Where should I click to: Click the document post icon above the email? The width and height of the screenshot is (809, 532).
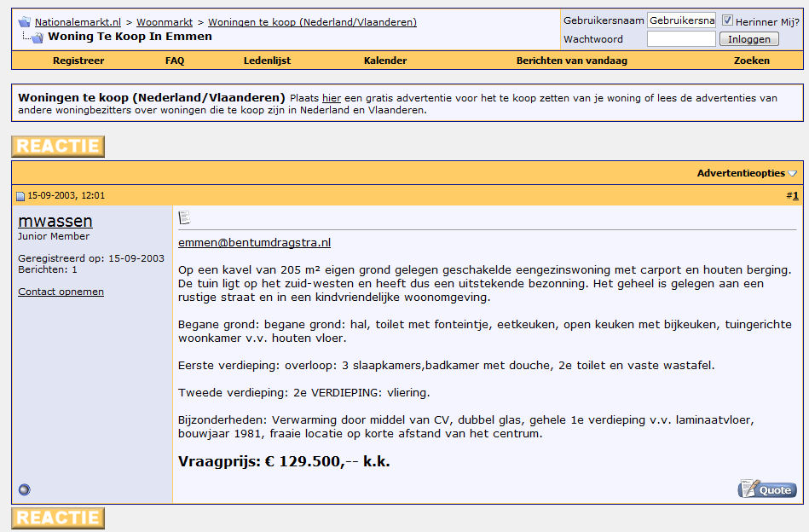click(x=184, y=217)
